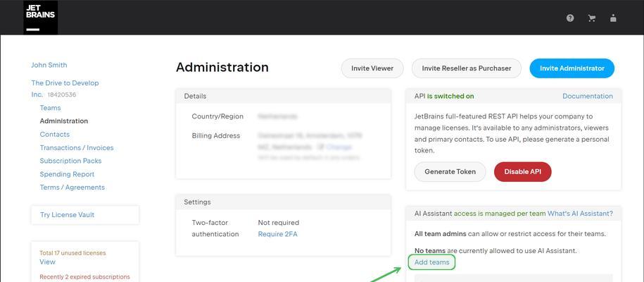Open Spending Report page
The height and width of the screenshot is (282, 644).
tap(67, 174)
